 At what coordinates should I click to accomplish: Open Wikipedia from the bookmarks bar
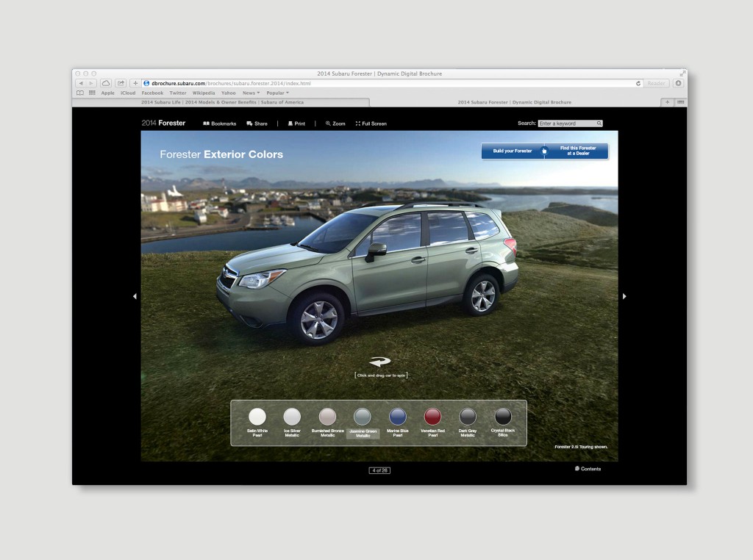tap(204, 93)
